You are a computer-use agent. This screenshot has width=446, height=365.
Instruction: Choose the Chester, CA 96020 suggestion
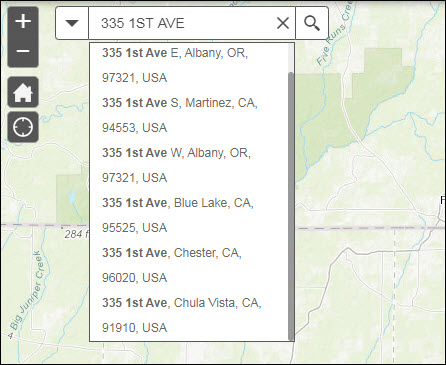[189, 265]
